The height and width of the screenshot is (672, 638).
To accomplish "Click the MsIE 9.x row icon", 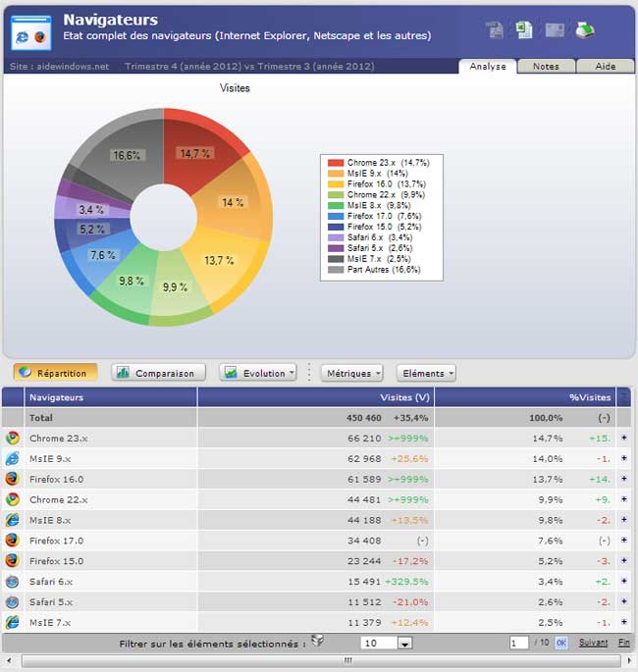I will coord(13,458).
